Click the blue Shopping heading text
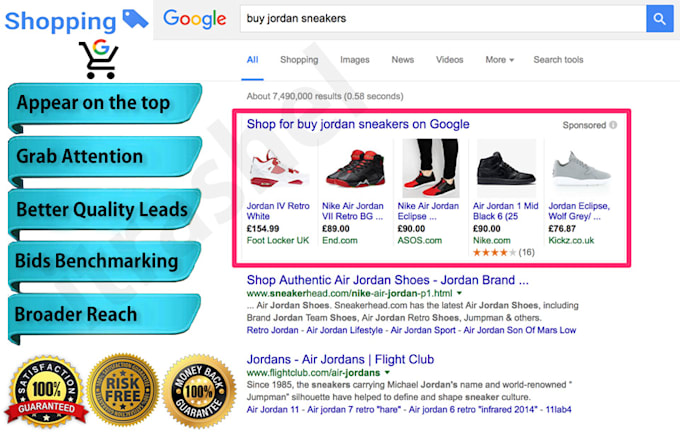 pyautogui.click(x=60, y=22)
